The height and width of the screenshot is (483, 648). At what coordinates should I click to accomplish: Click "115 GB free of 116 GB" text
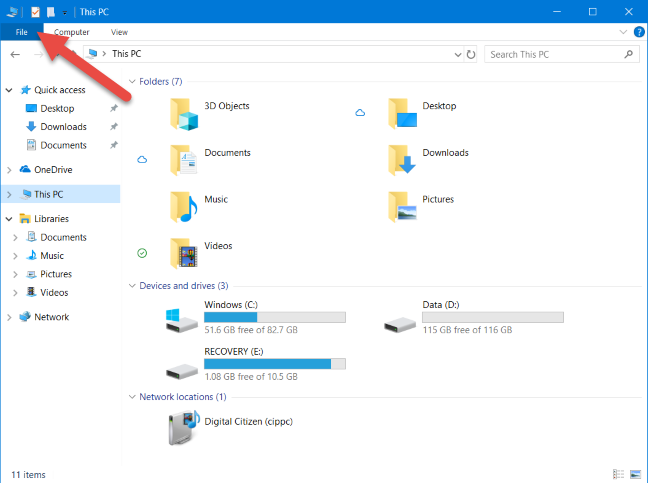click(x=467, y=330)
